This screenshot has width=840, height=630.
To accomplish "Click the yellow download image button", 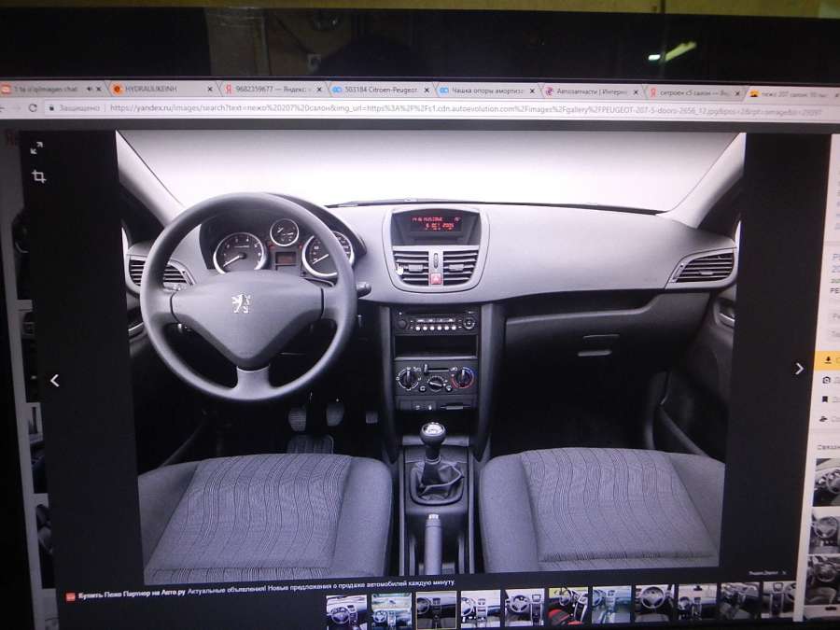I will pos(829,360).
